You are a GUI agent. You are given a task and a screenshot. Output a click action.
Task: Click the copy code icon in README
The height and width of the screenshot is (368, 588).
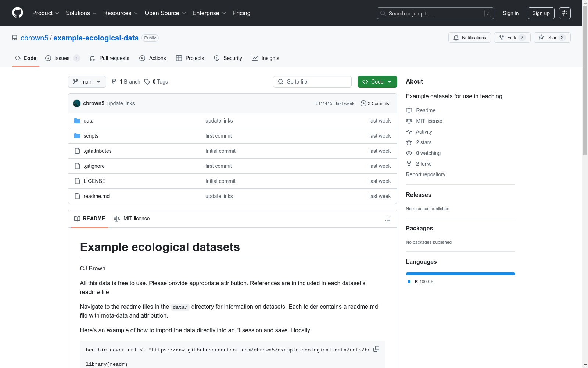click(376, 349)
